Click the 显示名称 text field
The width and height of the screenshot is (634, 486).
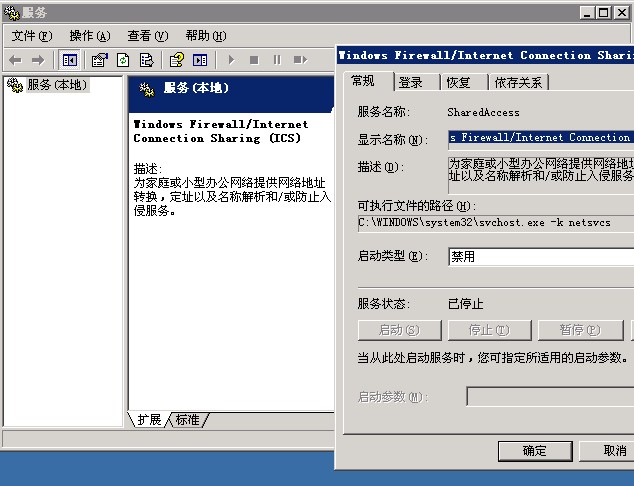tap(540, 137)
